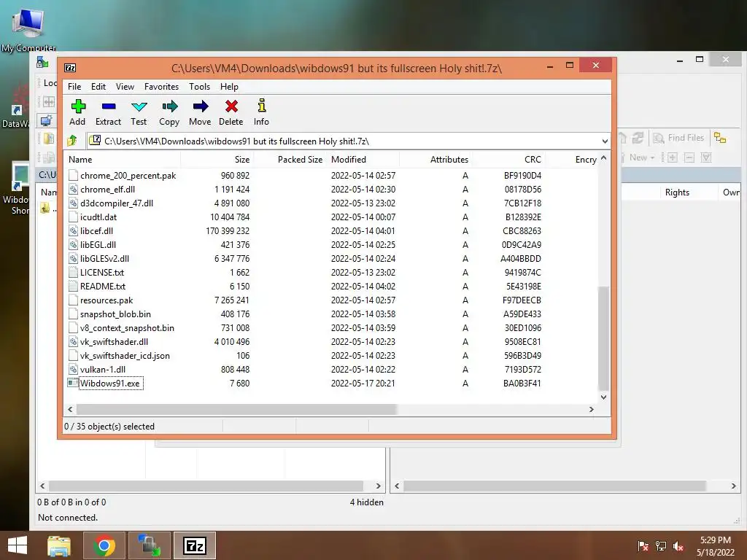The image size is (747, 560).
Task: Open Windows Start button
Action: click(x=18, y=545)
